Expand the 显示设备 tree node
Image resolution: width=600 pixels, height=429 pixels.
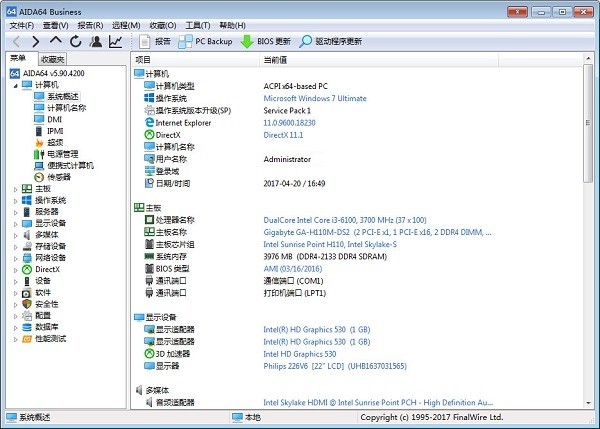point(15,223)
